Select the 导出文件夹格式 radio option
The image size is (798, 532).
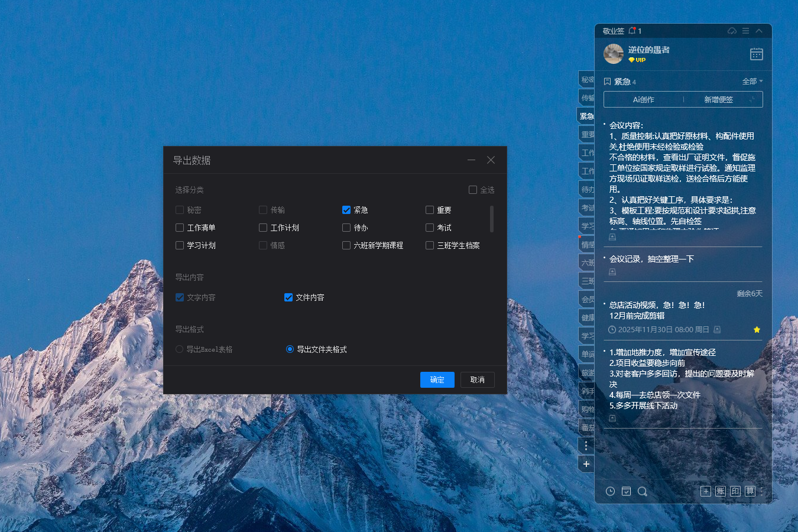[290, 349]
